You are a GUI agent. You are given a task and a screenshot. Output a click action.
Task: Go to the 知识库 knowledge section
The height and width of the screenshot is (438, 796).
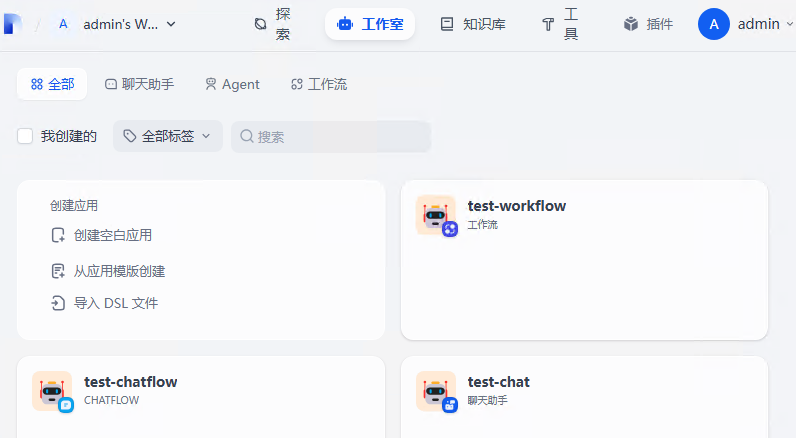pos(473,24)
